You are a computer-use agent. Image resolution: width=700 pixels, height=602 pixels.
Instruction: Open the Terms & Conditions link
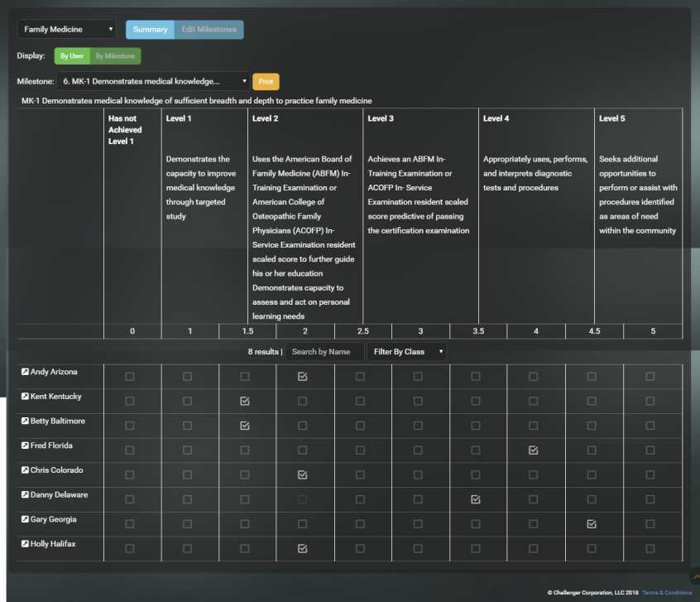pos(667,593)
